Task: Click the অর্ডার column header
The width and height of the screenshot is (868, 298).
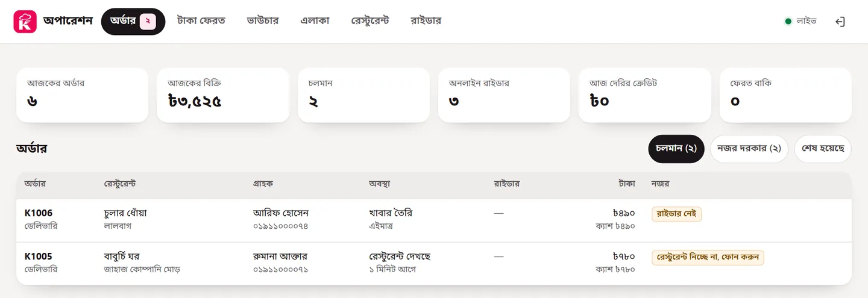Action: 35,184
